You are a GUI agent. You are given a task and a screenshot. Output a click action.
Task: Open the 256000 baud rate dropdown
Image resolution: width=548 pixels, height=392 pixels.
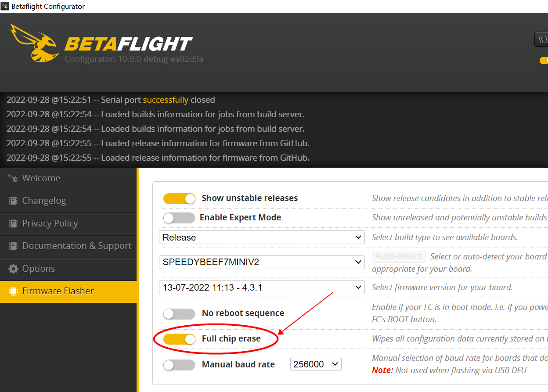[316, 364]
